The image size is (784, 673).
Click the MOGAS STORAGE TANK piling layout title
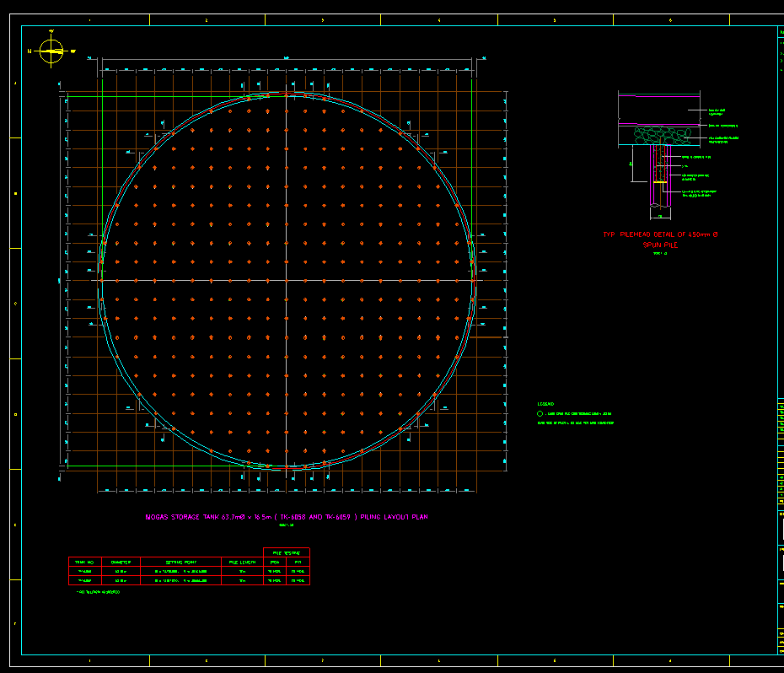[287, 516]
